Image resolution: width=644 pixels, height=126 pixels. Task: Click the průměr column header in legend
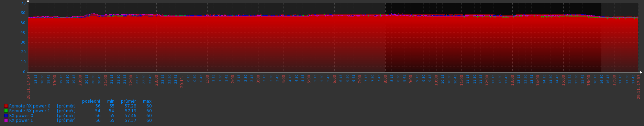[129, 101]
